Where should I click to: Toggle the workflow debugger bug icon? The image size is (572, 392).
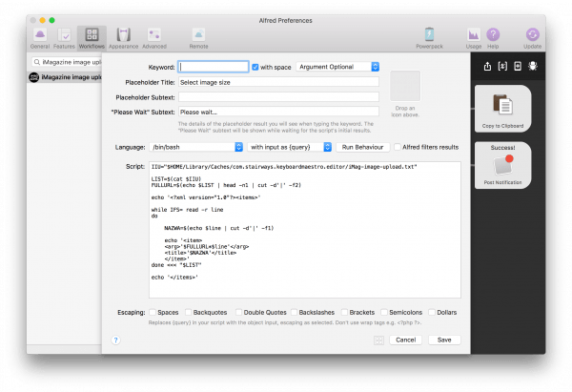(533, 66)
